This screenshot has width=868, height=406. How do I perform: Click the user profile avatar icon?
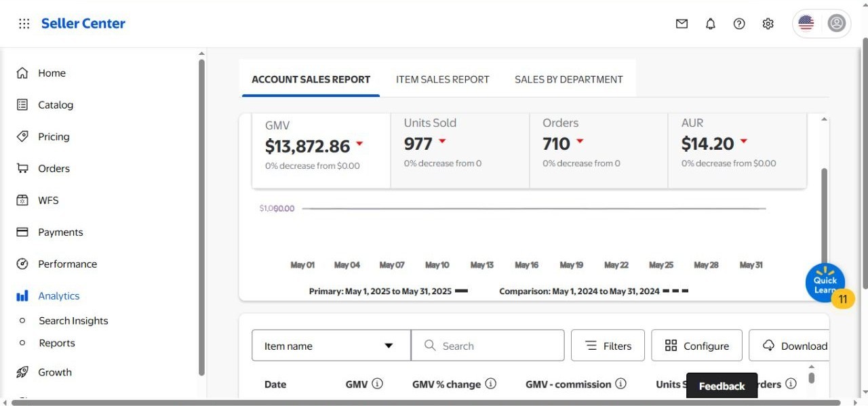coord(837,24)
